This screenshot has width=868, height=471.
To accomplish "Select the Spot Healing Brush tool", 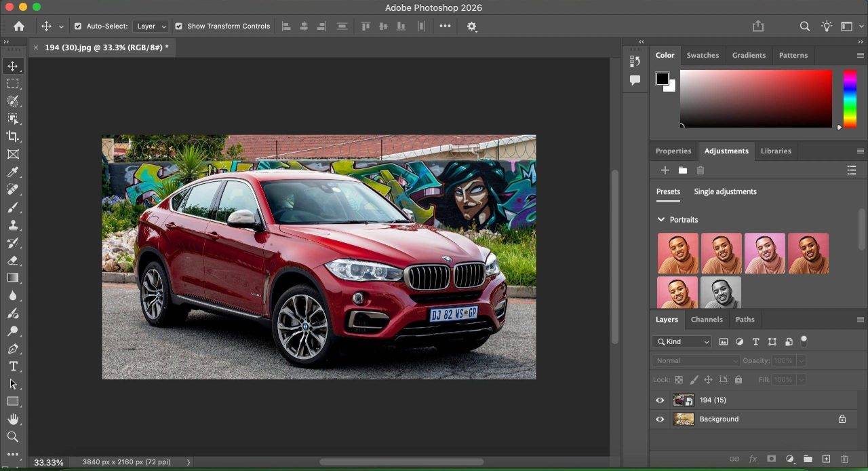I will coord(13,190).
